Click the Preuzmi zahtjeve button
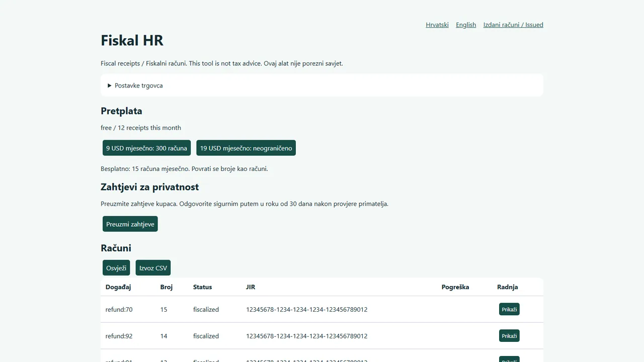The image size is (644, 362). tap(130, 224)
